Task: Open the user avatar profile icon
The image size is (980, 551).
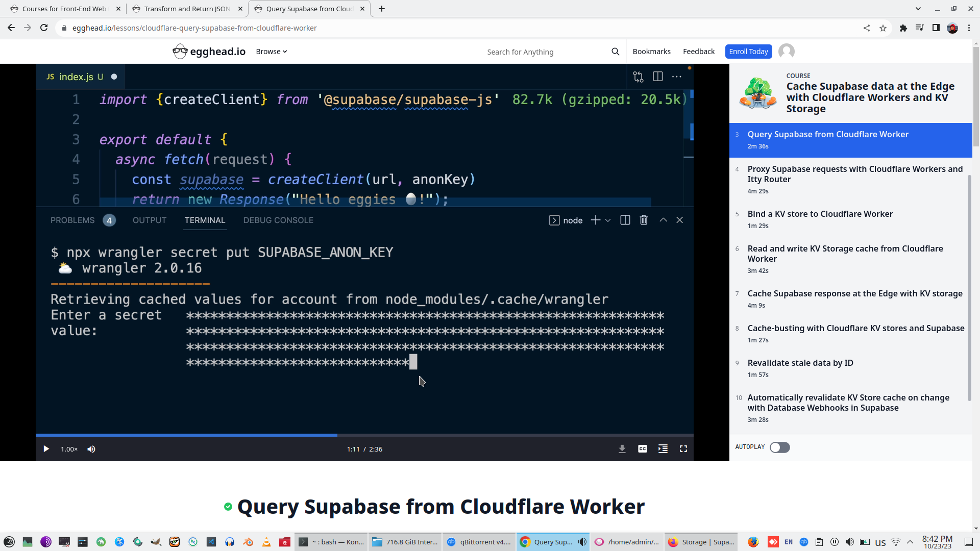Action: 786,52
